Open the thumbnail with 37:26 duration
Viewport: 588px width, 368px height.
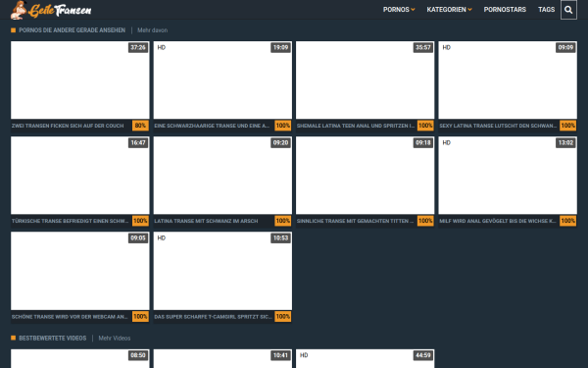[x=80, y=80]
